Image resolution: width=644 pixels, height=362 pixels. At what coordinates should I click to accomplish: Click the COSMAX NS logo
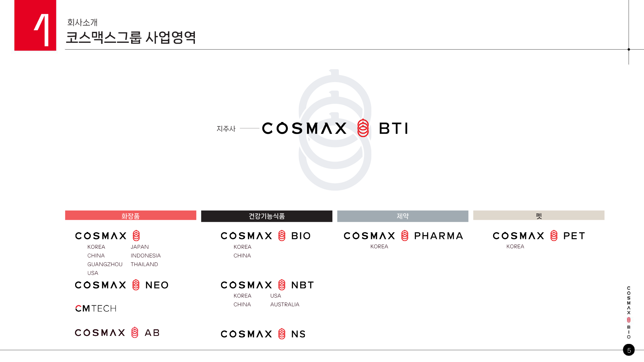click(x=263, y=334)
